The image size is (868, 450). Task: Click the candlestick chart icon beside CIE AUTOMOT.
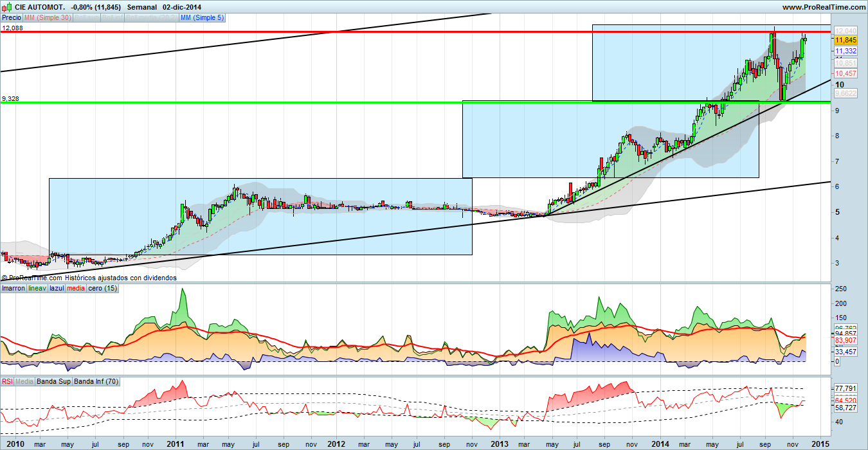6,6
